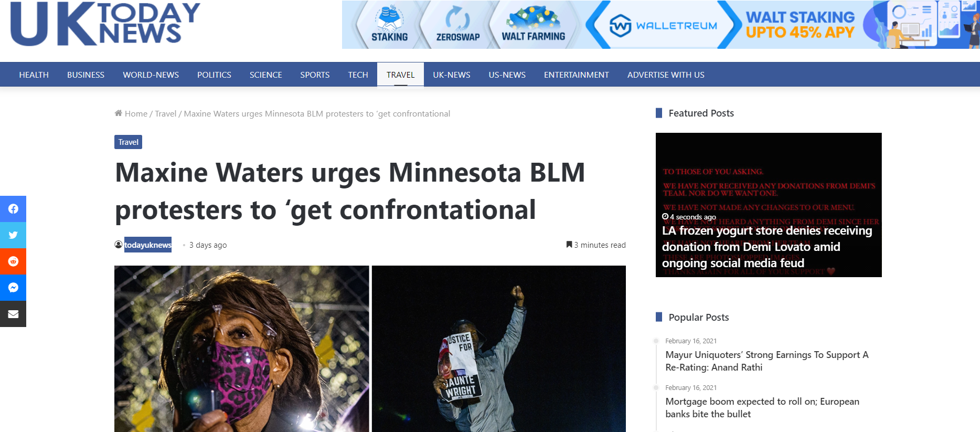This screenshot has width=980, height=432.
Task: Open the Health menu item
Action: (34, 75)
